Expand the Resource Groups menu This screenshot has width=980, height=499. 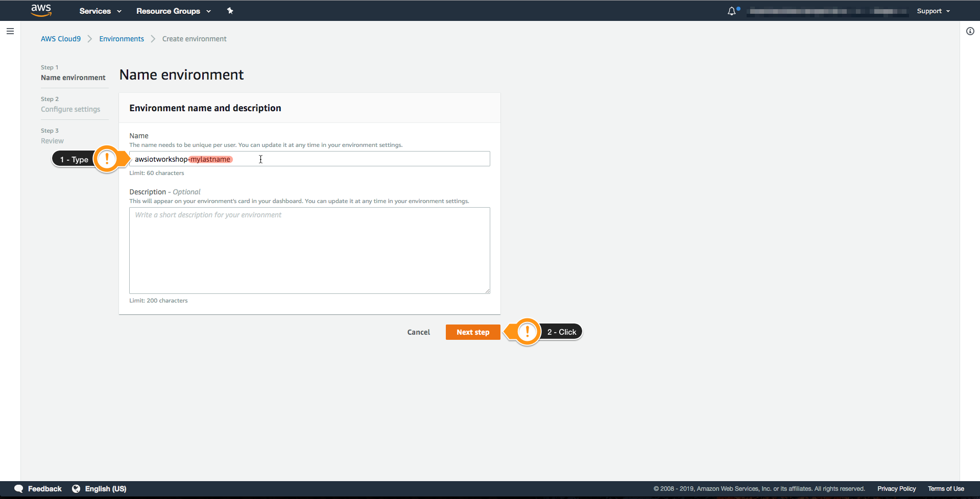pyautogui.click(x=174, y=11)
